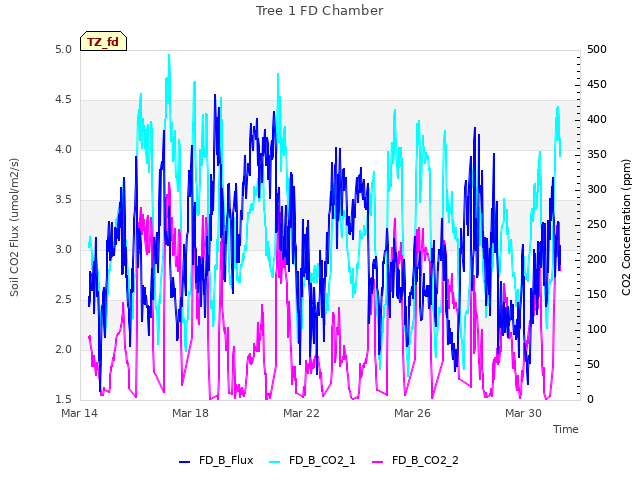Click the Mar 14 tick label
This screenshot has width=640, height=480.
point(80,413)
